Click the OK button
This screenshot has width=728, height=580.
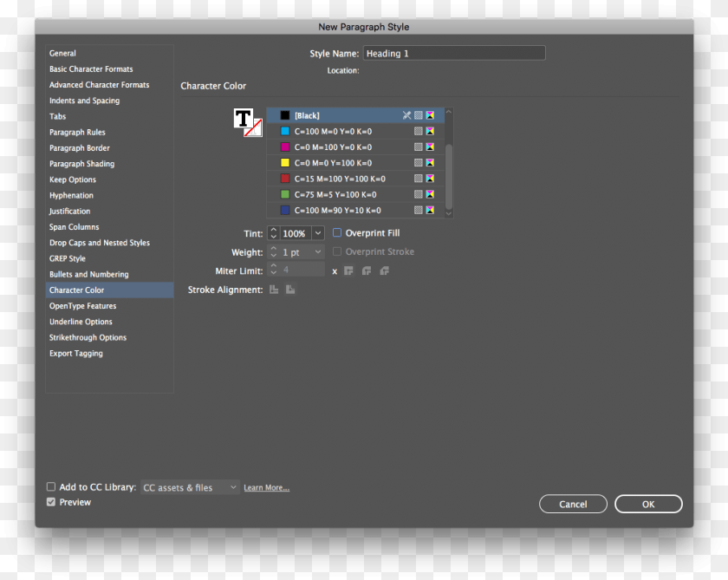(648, 504)
